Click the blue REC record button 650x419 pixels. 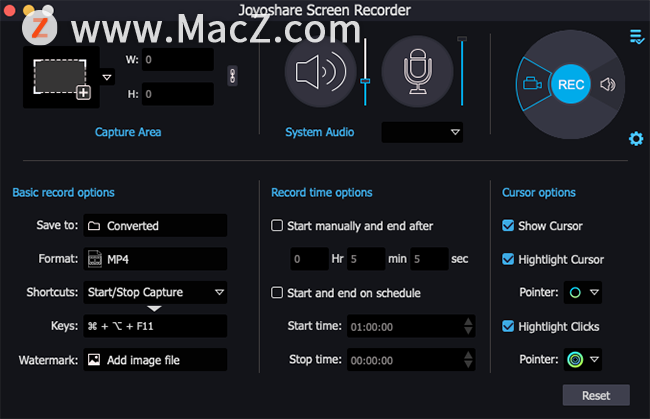pos(571,85)
